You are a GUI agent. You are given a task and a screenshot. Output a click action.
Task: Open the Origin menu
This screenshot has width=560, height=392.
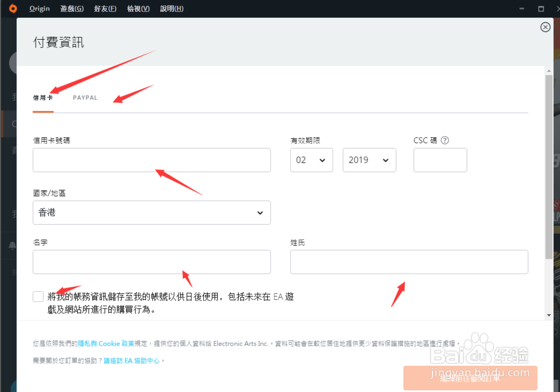[x=39, y=8]
